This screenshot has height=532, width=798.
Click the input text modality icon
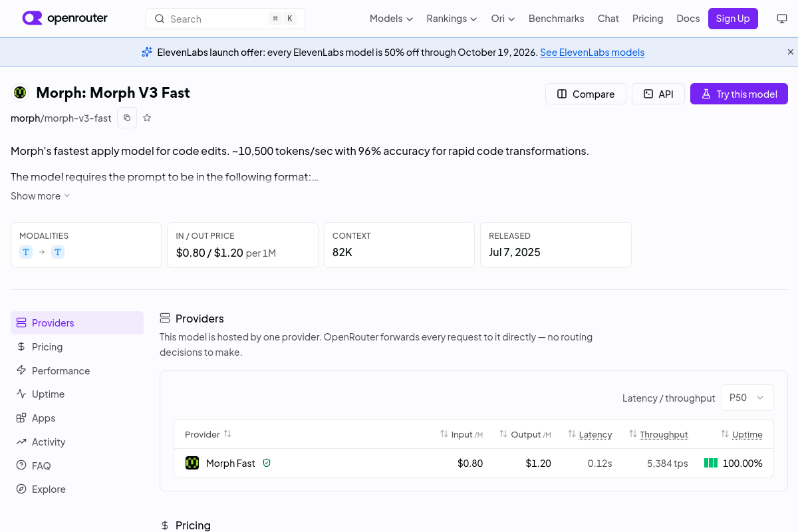[x=26, y=252]
